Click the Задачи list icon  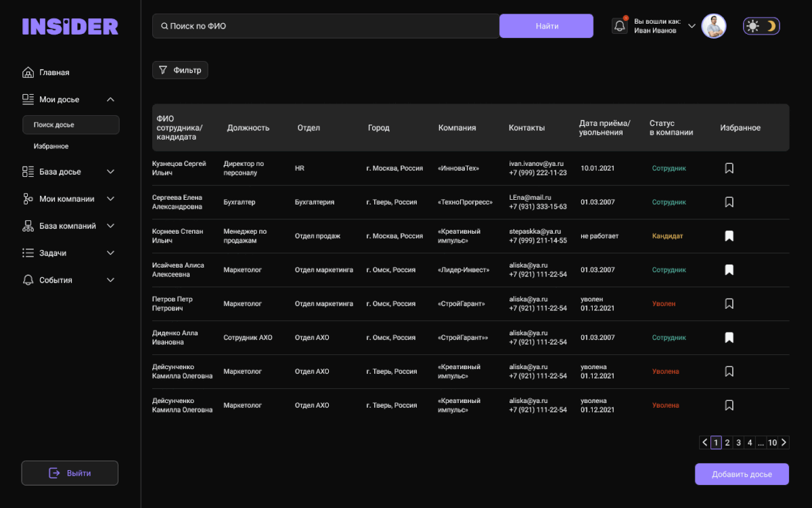point(28,253)
